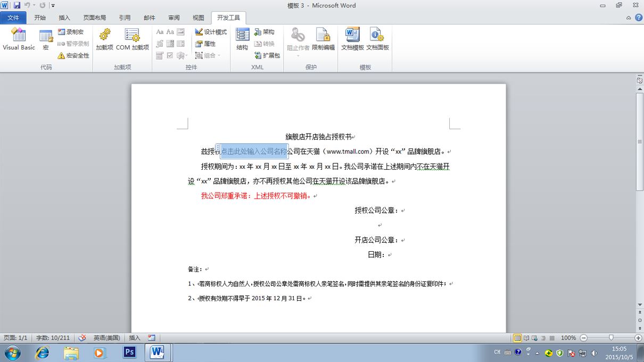The height and width of the screenshot is (362, 644).
Task: Click 限制编辑 restrict editing icon
Action: click(x=323, y=40)
